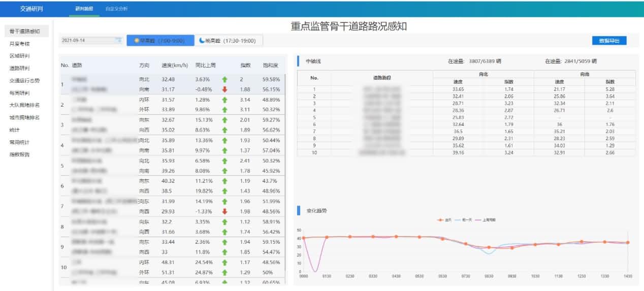Go to 指数报告 in the sidebar
This screenshot has width=644, height=291.
click(x=19, y=154)
